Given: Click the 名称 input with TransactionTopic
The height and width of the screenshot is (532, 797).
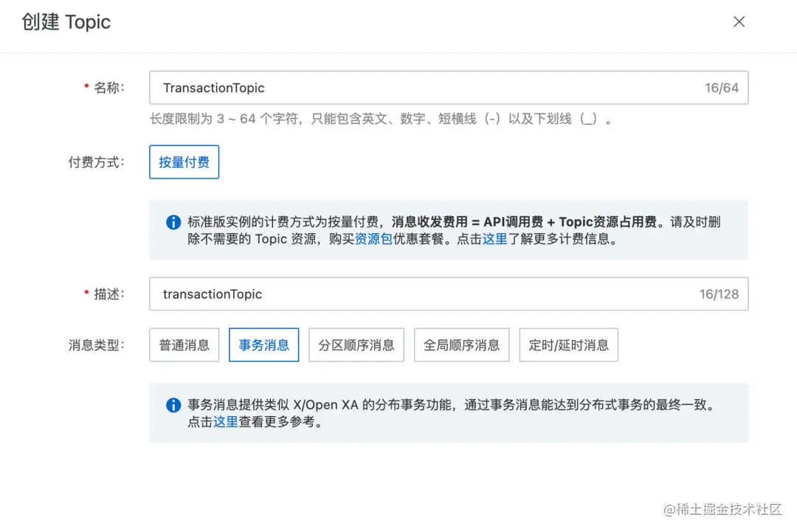Looking at the screenshot, I should pyautogui.click(x=449, y=87).
